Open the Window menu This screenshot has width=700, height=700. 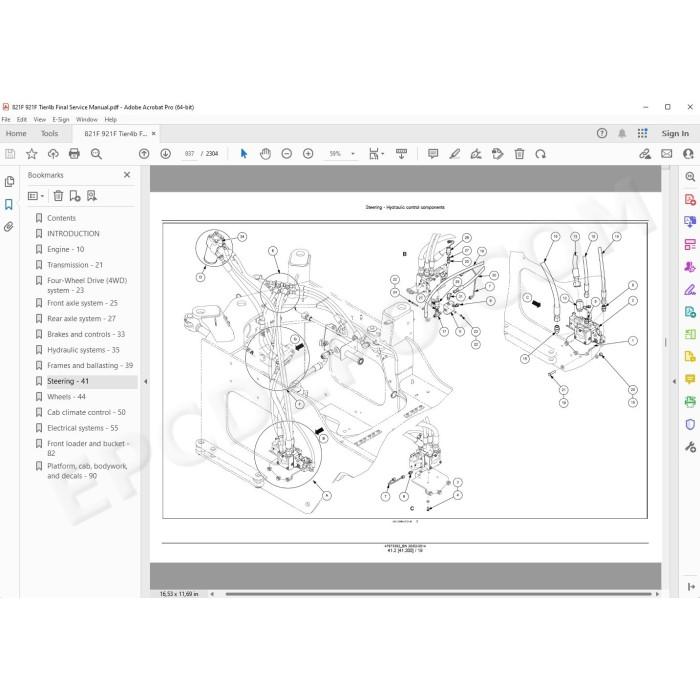pyautogui.click(x=87, y=119)
